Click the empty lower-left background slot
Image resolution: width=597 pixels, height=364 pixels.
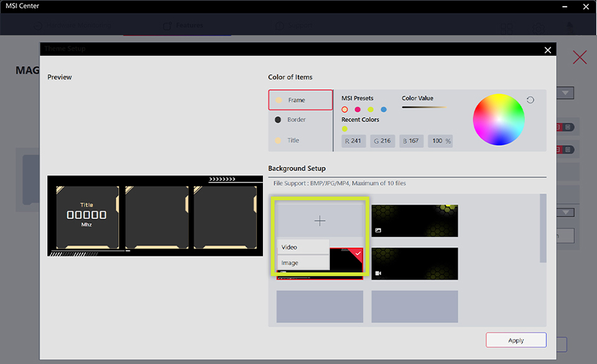320,307
